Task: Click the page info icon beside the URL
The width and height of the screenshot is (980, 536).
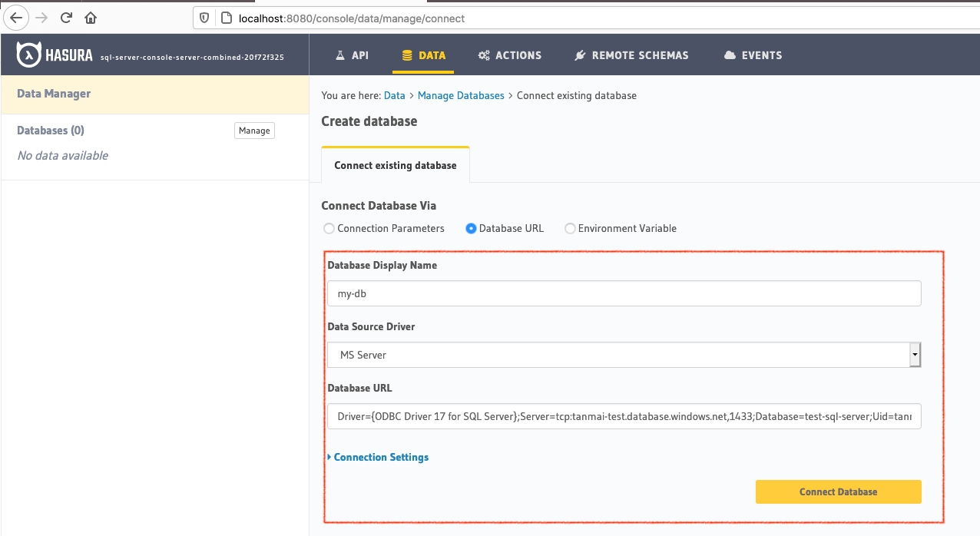Action: pyautogui.click(x=226, y=18)
